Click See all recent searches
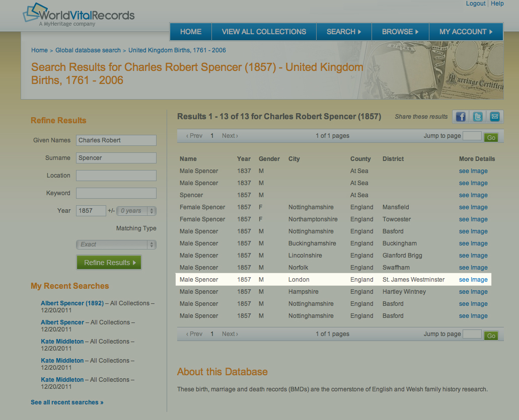519x420 pixels. tap(67, 402)
